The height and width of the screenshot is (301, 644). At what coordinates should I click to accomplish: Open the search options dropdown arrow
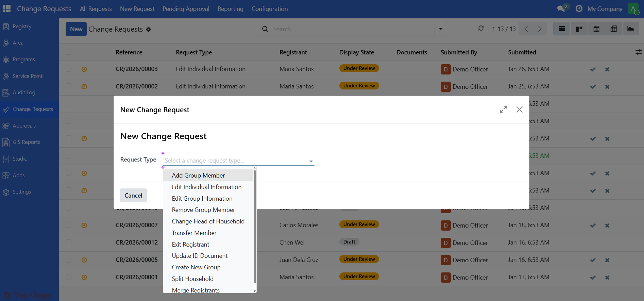coord(441,29)
